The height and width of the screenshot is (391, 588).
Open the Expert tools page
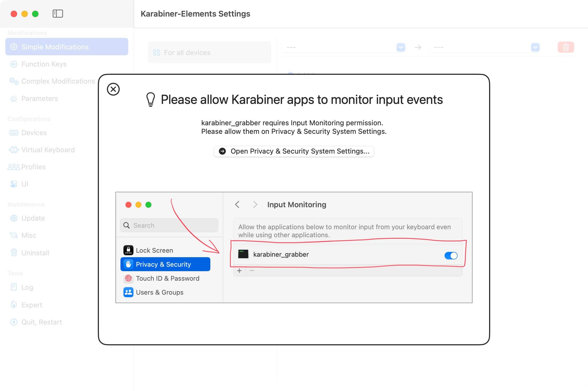pos(32,305)
